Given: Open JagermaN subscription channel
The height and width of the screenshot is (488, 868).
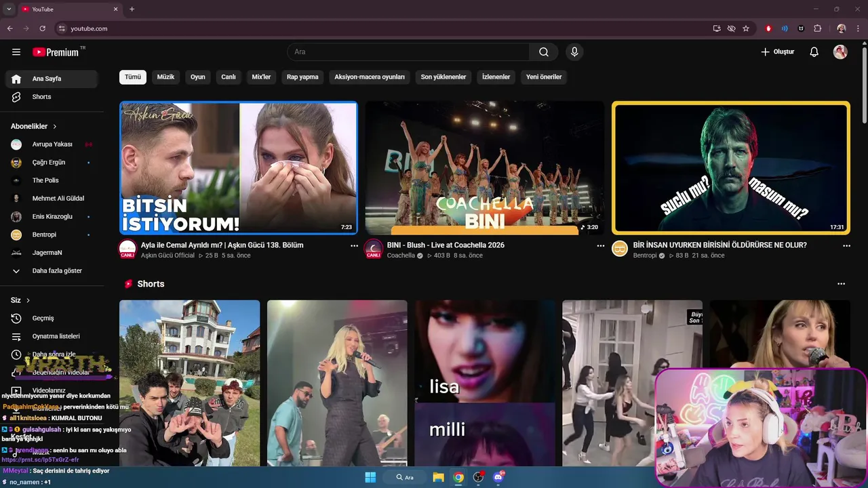Looking at the screenshot, I should click(52, 253).
